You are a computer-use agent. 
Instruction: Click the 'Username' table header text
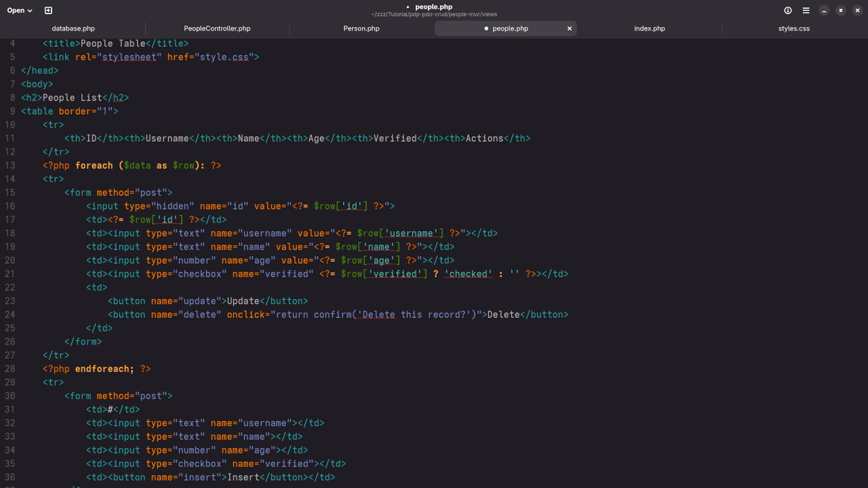coord(167,138)
